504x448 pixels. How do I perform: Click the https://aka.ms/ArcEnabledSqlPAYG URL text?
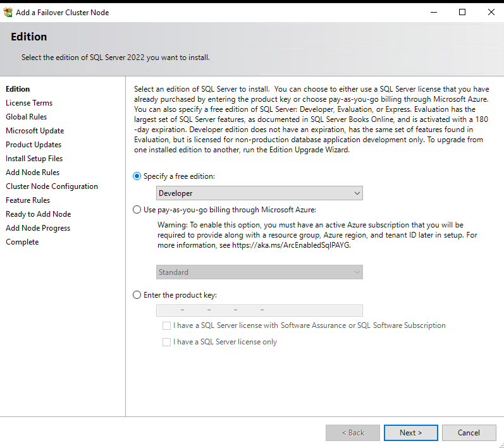(291, 245)
